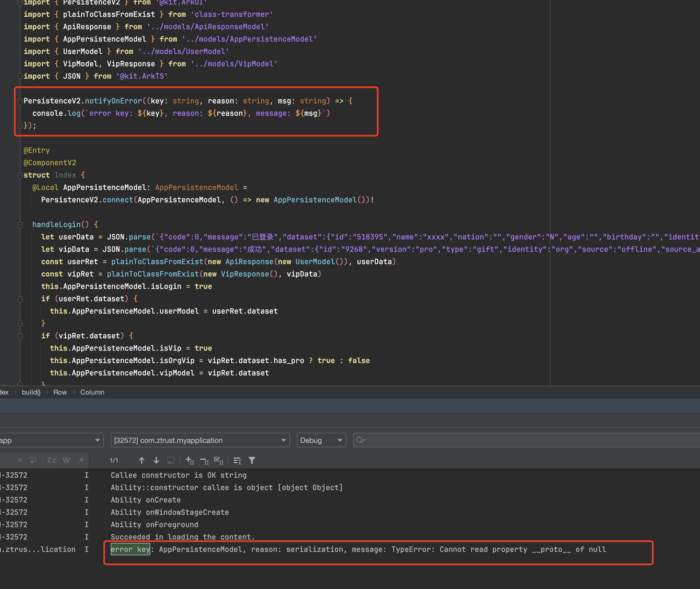Open the Debug log level dropdown
The height and width of the screenshot is (589, 700).
click(321, 440)
